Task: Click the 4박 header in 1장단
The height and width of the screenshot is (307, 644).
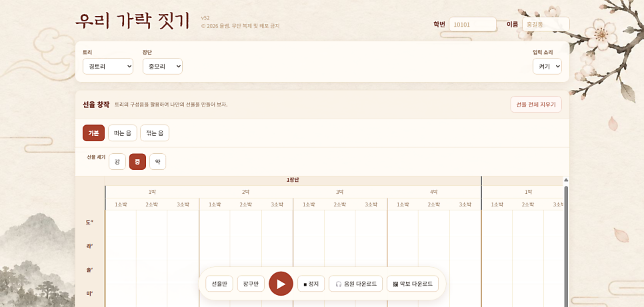Action: [x=434, y=192]
